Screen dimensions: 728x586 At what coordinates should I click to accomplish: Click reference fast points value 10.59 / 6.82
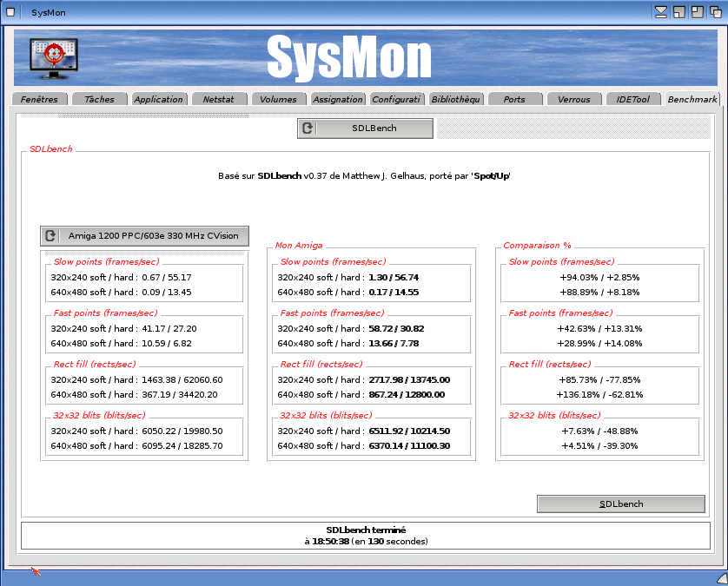(167, 343)
